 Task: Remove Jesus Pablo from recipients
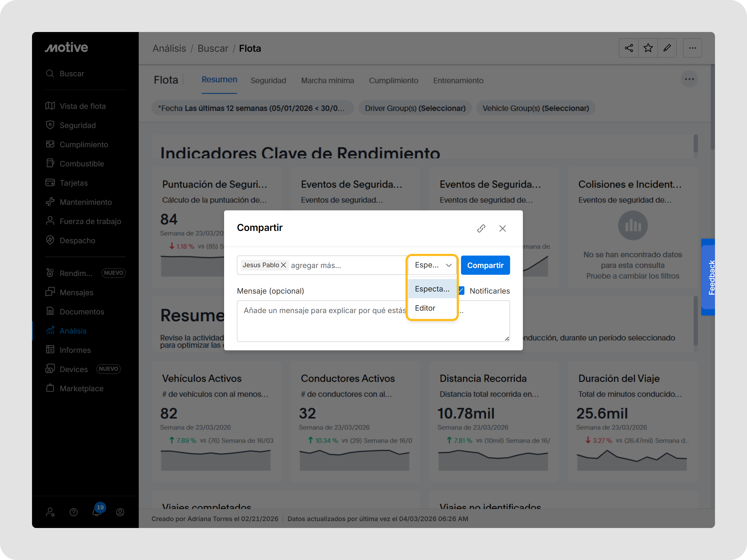click(x=284, y=265)
